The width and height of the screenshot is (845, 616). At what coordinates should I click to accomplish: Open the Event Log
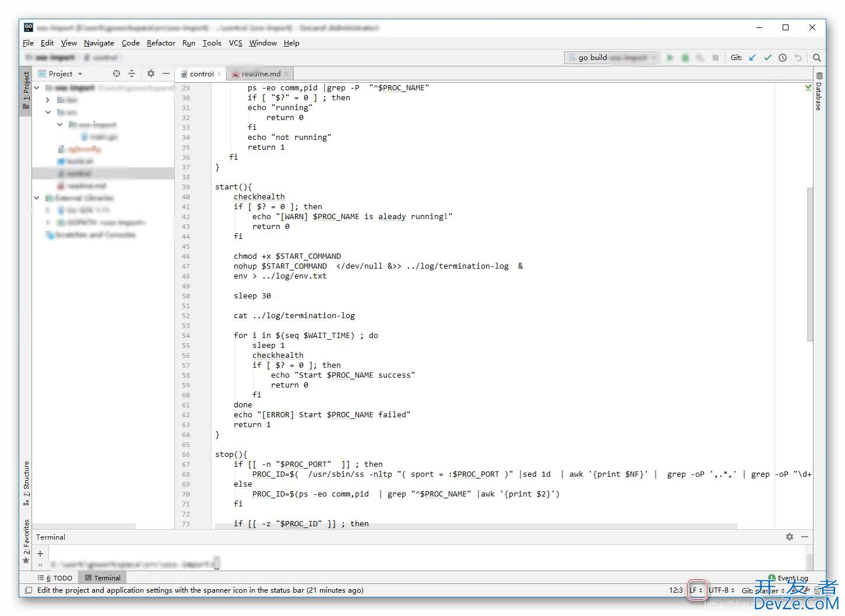[x=788, y=578]
